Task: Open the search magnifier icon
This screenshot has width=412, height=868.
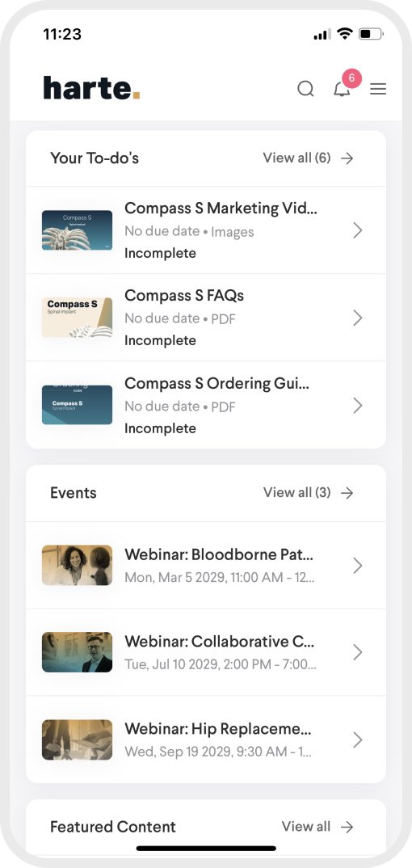Action: 305,89
